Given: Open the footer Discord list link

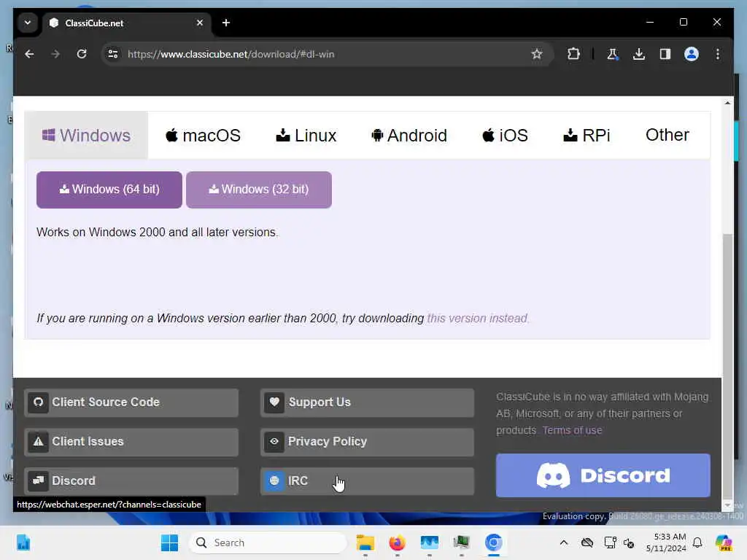Looking at the screenshot, I should pyautogui.click(x=131, y=481).
